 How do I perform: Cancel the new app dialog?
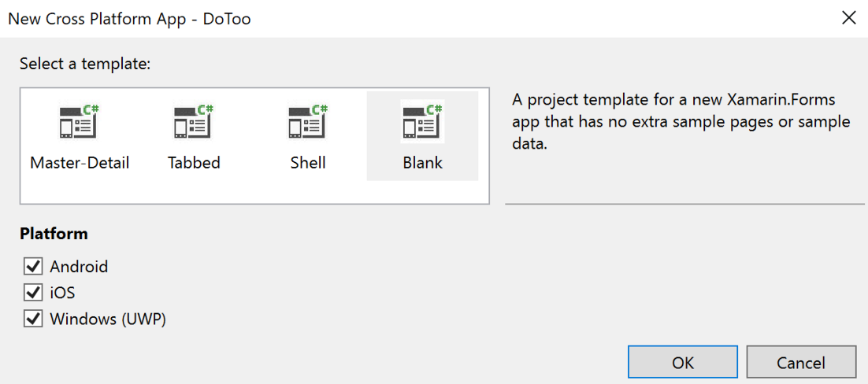[x=801, y=363]
